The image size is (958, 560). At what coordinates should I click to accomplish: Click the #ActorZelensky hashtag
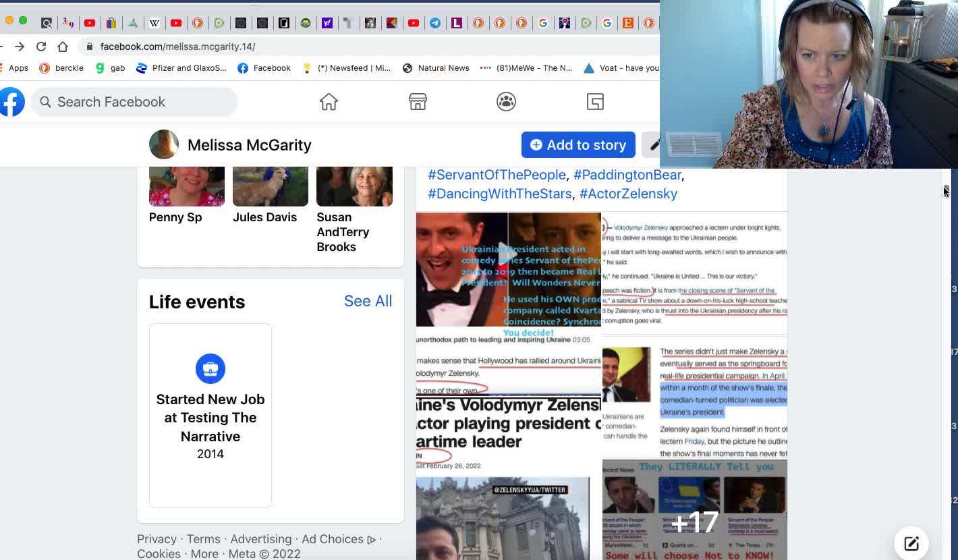(628, 194)
